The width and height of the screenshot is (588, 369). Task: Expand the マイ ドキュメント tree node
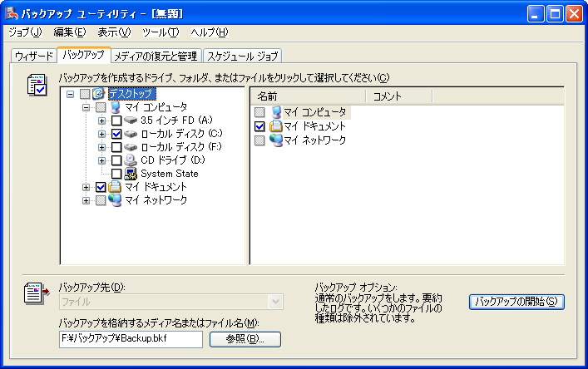pos(86,187)
